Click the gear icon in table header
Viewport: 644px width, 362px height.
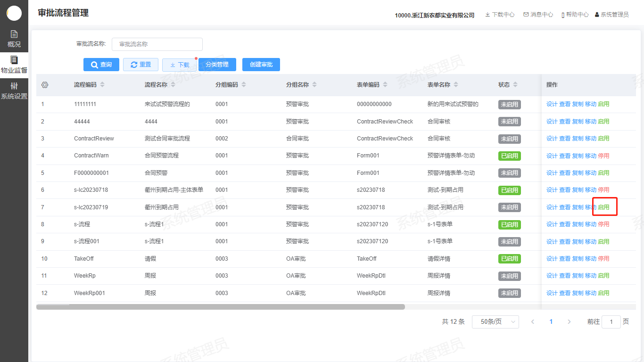click(45, 85)
